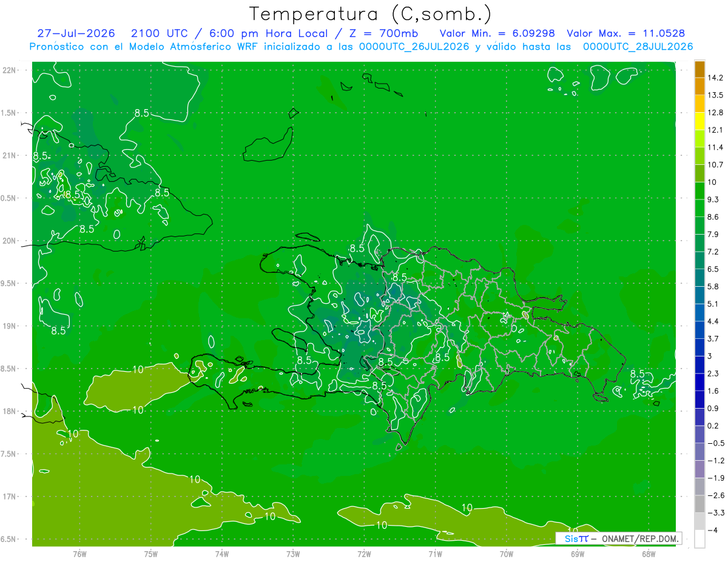The image size is (728, 562).
Task: Select the "27-Jul-2026" date text
Action: [x=76, y=33]
